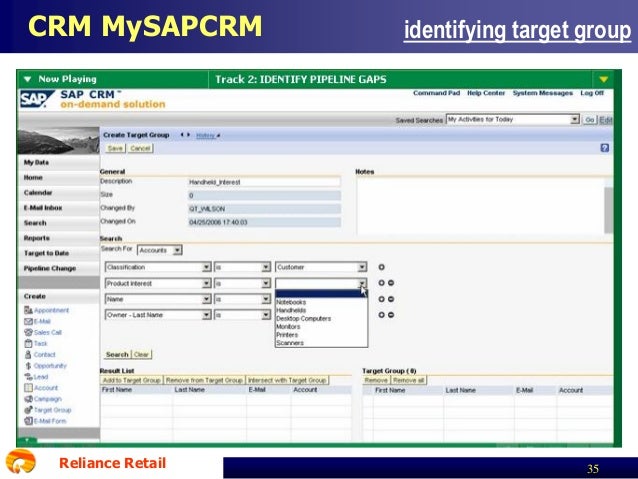Add criteria row after Classification row
Image resolution: width=638 pixels, height=479 pixels.
coord(381,267)
